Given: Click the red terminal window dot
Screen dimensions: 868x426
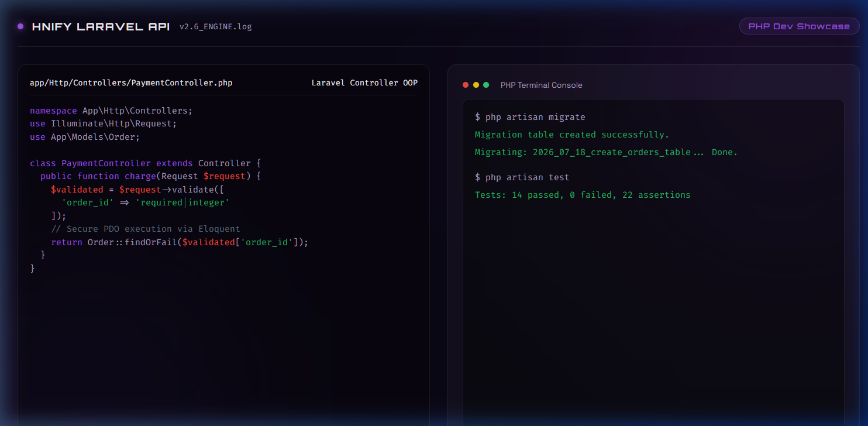Looking at the screenshot, I should 466,85.
